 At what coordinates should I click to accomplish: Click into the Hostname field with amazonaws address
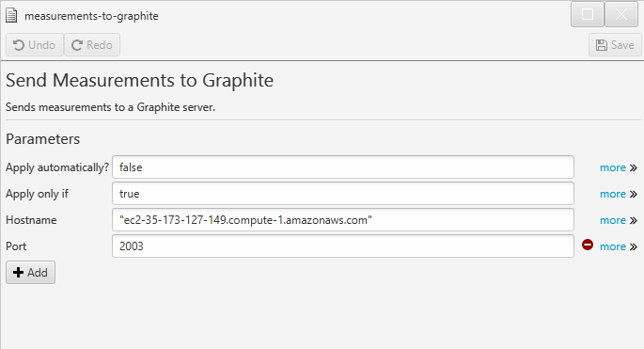click(343, 220)
